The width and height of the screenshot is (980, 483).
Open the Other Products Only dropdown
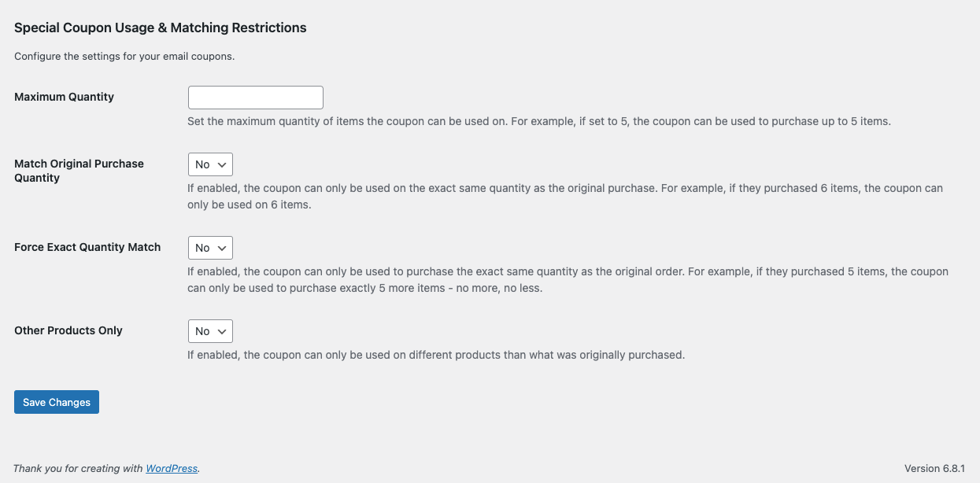point(210,331)
